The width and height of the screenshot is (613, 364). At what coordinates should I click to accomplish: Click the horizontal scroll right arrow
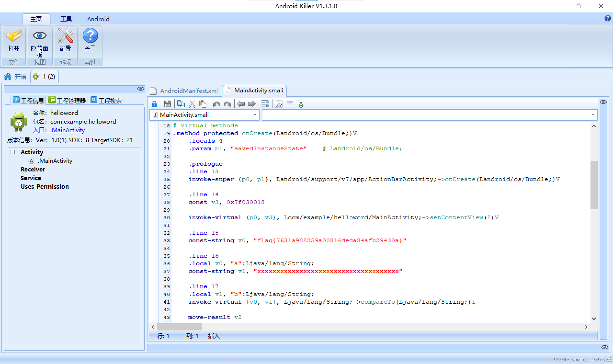click(586, 327)
